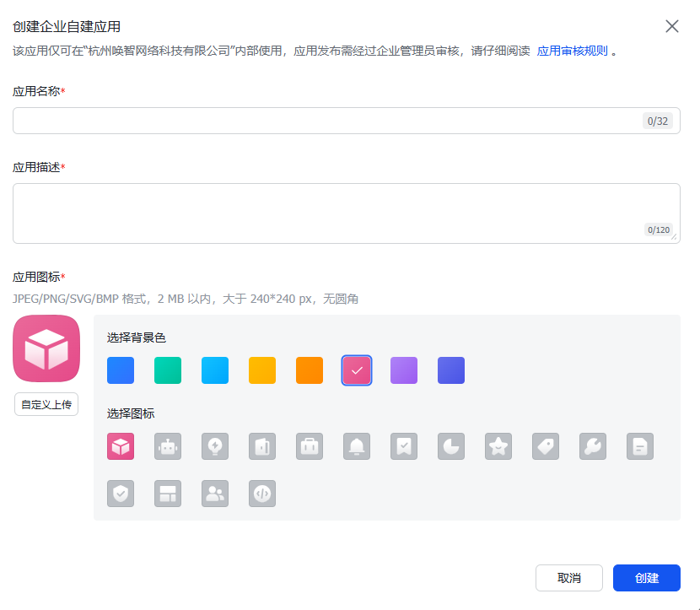Pick the document file icon
700x610 pixels.
tap(640, 446)
